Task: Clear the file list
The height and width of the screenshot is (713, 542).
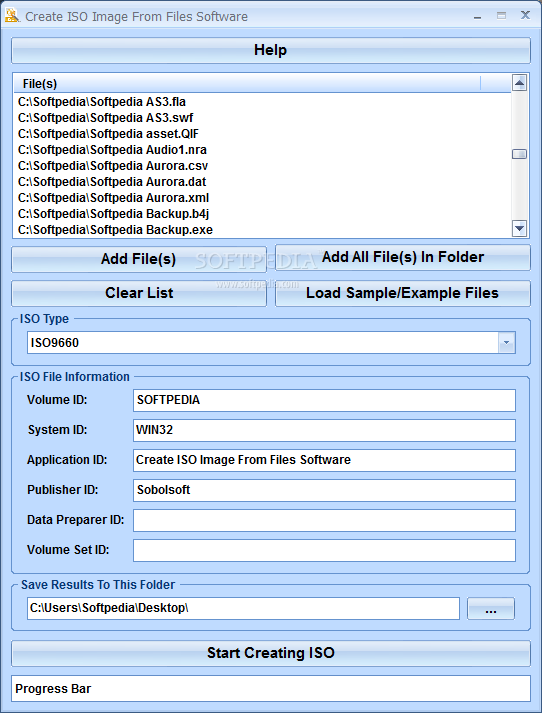Action: (139, 293)
